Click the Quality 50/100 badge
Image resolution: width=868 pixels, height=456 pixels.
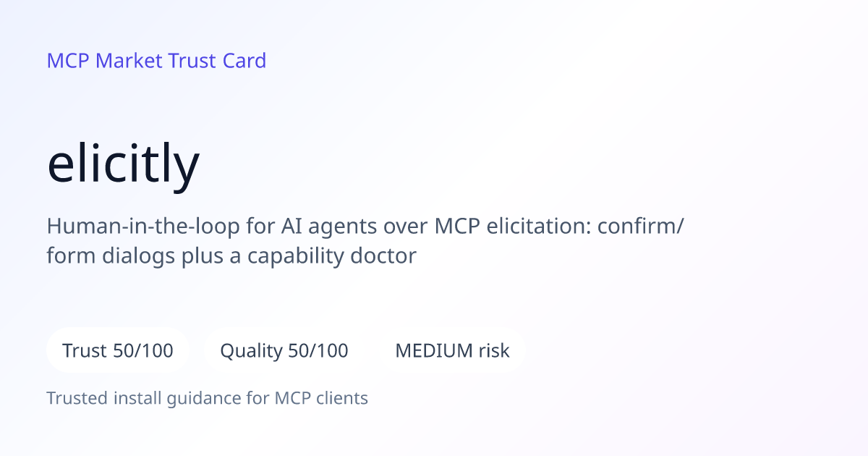(x=284, y=351)
